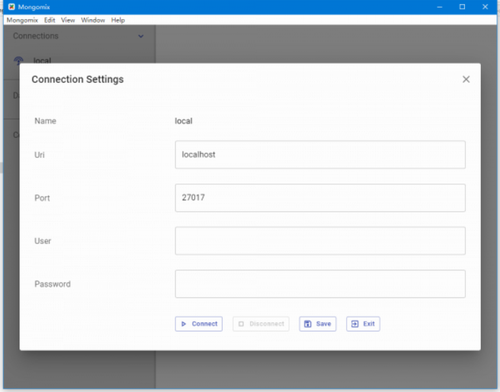Open the Edit menu
Image resolution: width=500 pixels, height=392 pixels.
(50, 20)
